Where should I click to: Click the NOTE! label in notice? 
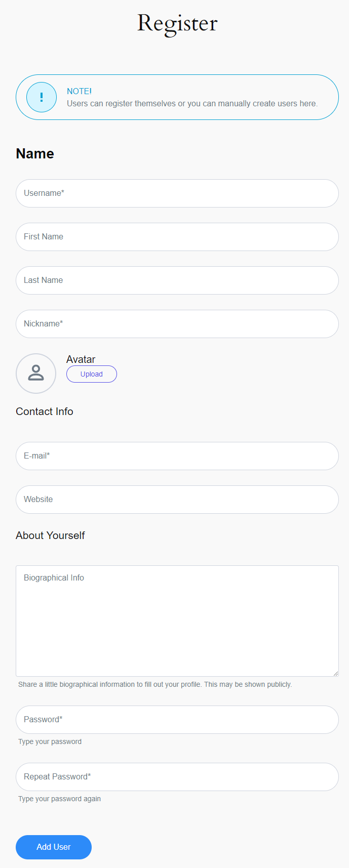(79, 92)
